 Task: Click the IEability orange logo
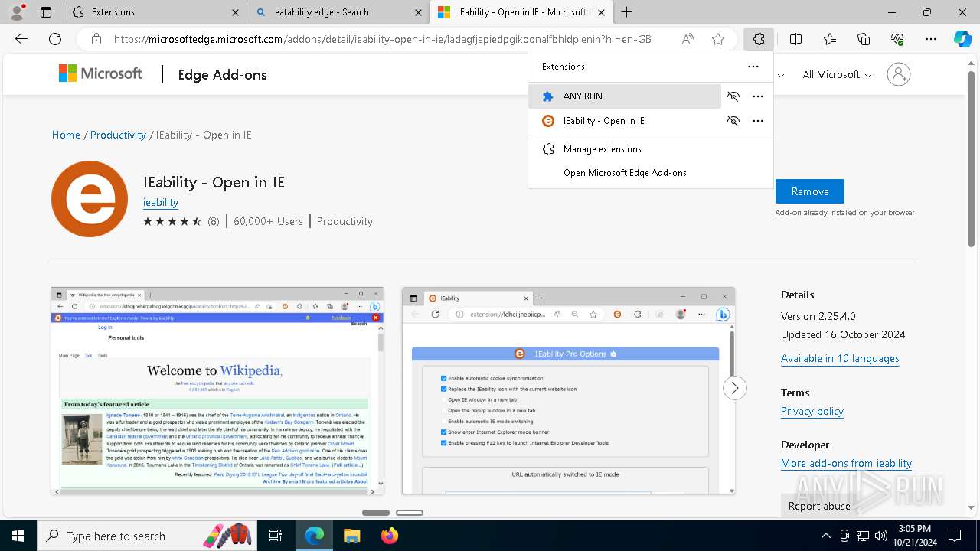(90, 199)
